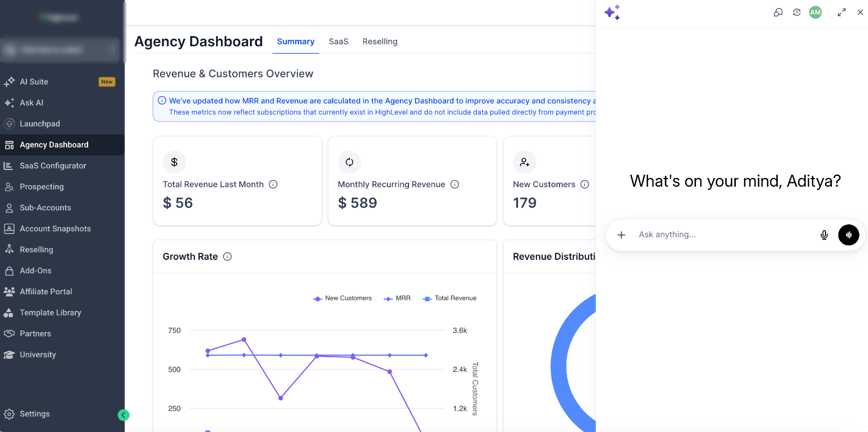868x432 pixels.
Task: Toggle the Total Revenue series in chart legend
Action: click(450, 298)
